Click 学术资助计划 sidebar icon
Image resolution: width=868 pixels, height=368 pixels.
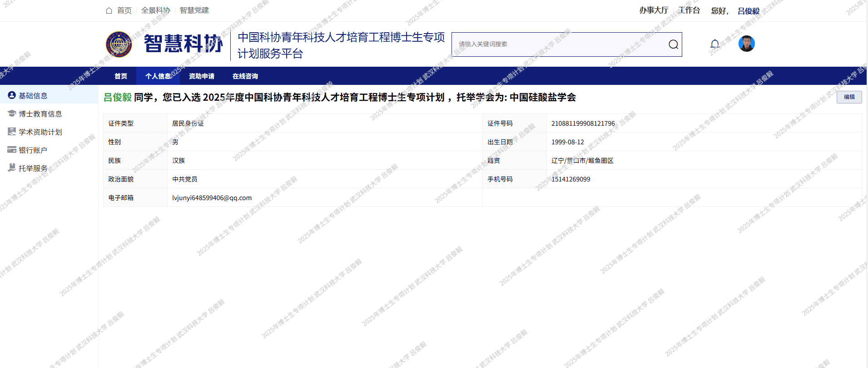coord(12,132)
